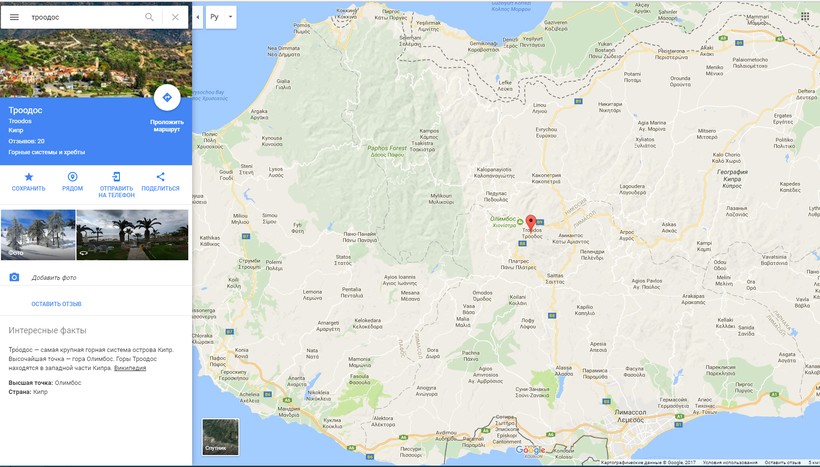Click the camera icon to add photo
Viewport: 820px width, 467px height.
(14, 277)
